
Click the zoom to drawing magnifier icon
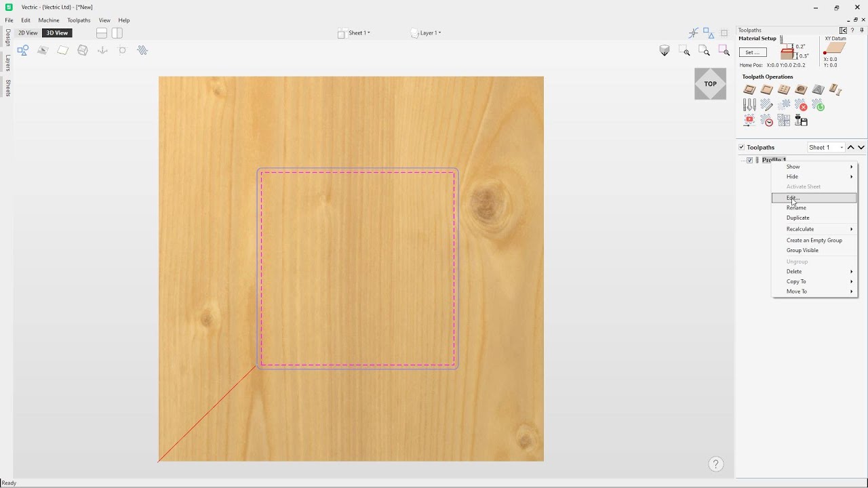(x=705, y=51)
